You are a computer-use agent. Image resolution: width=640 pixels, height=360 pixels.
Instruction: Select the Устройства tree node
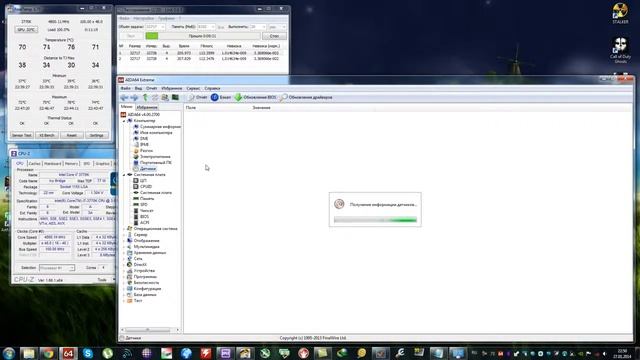[141, 271]
